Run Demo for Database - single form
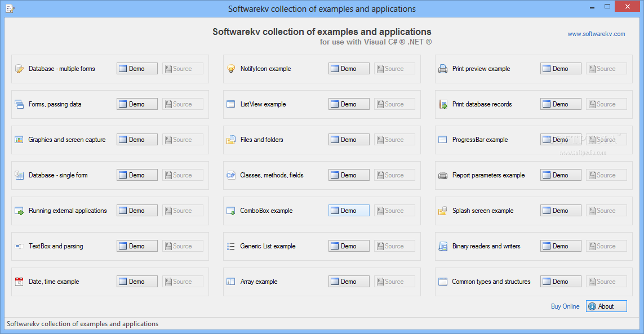 tap(137, 175)
